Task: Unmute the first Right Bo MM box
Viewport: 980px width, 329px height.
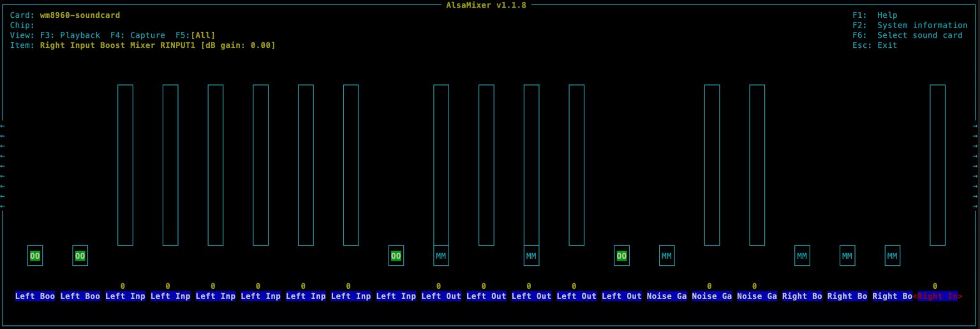Action: point(802,256)
